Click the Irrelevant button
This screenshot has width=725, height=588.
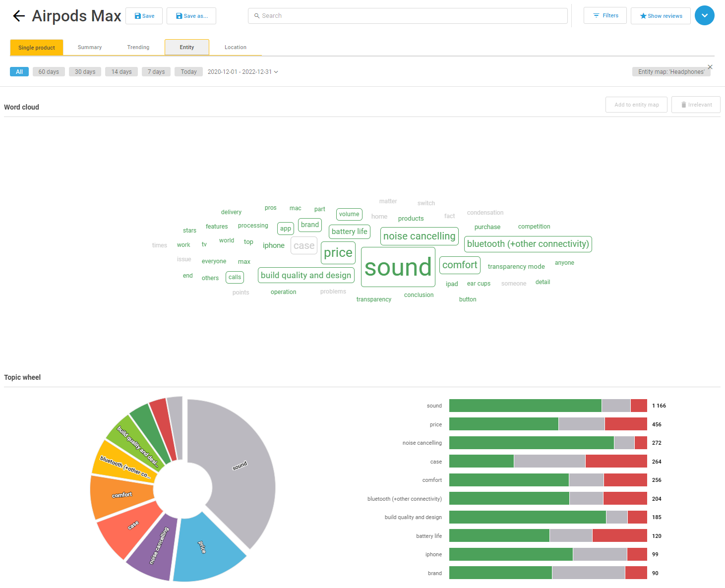pyautogui.click(x=696, y=105)
